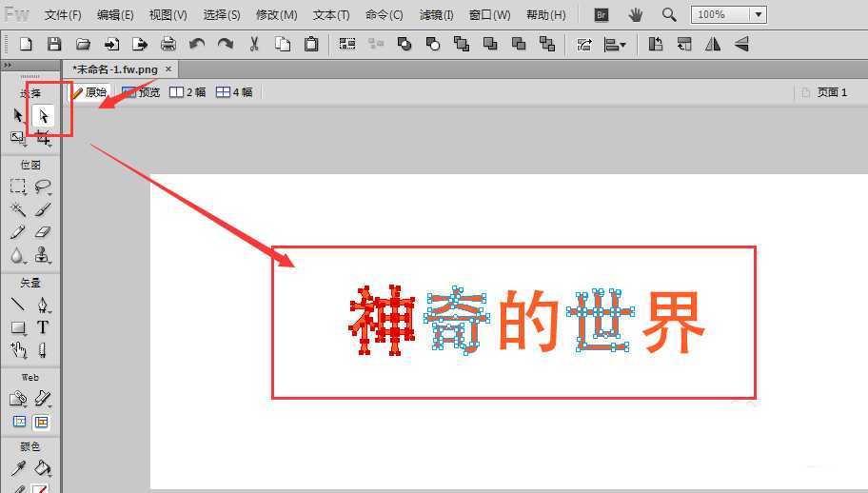Show slices and hotspots

pyautogui.click(x=42, y=423)
